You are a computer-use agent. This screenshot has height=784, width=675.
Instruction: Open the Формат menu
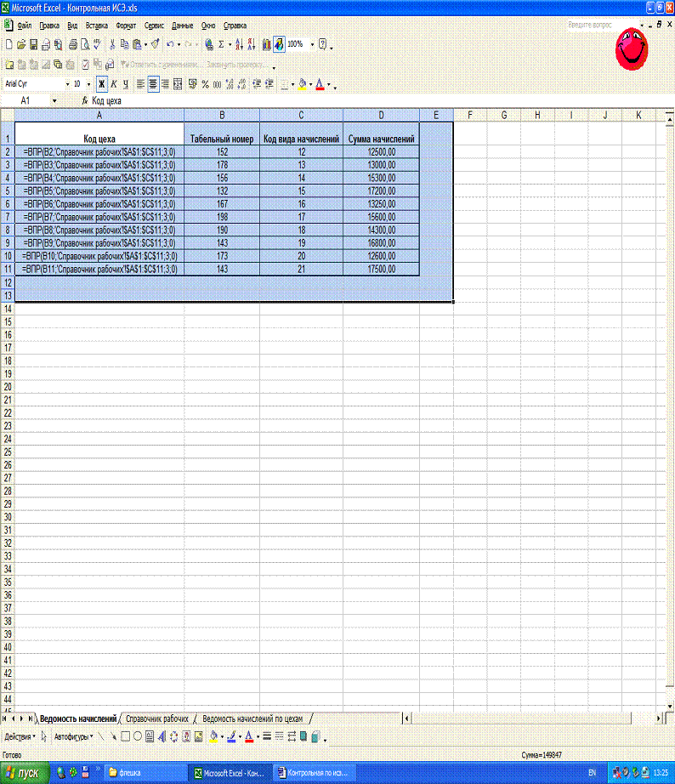tap(126, 26)
